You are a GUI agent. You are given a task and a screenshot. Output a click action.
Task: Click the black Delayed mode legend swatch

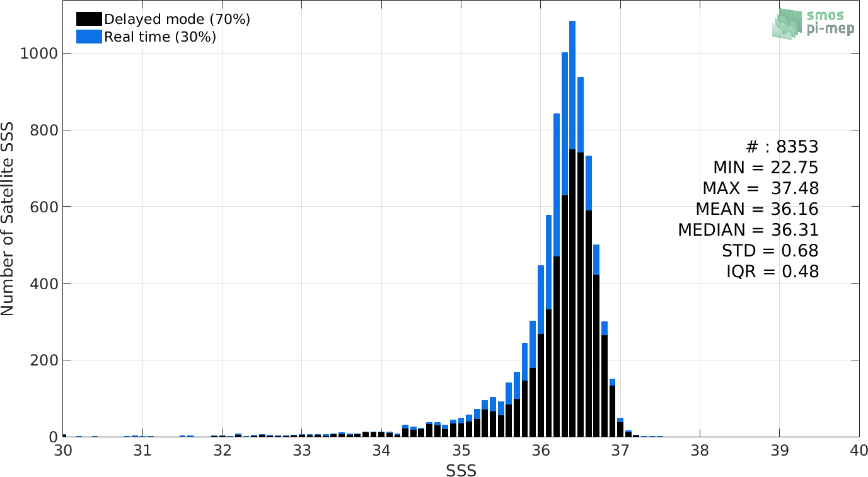pyautogui.click(x=89, y=20)
